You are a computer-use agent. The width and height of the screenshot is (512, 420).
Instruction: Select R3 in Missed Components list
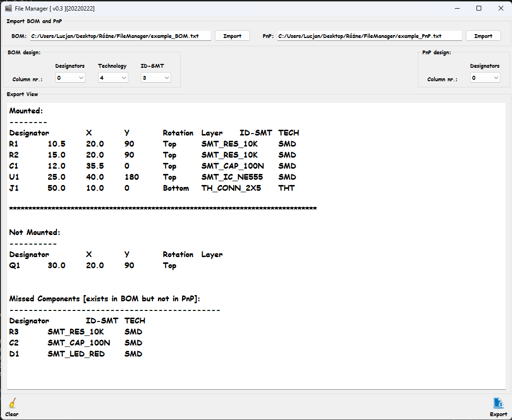[14, 332]
